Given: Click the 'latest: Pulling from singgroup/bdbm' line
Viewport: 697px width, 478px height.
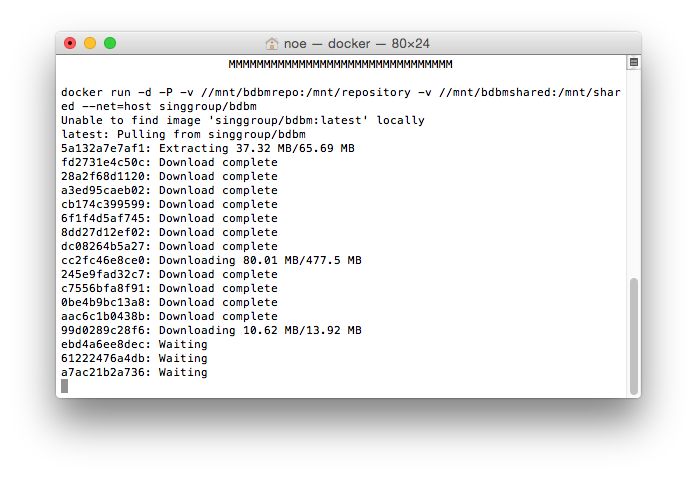Looking at the screenshot, I should (183, 134).
